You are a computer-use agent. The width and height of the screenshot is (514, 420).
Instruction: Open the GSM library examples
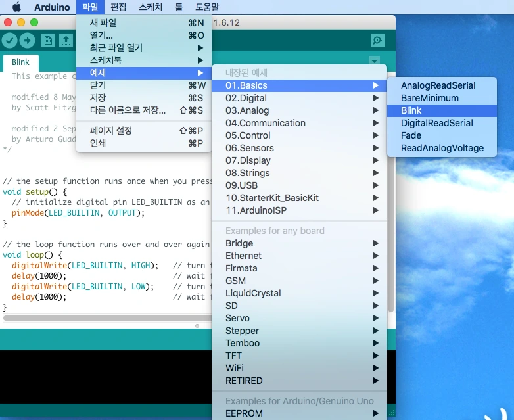coord(300,281)
